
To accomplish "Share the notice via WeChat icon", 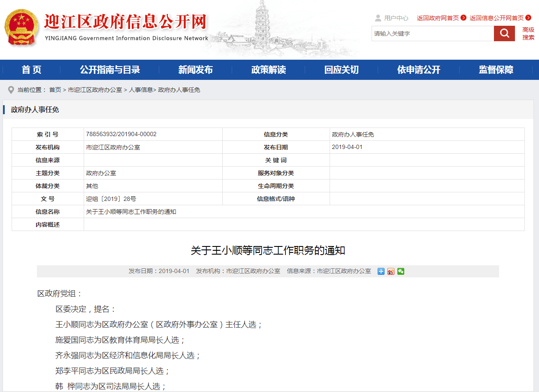I will 401,271.
